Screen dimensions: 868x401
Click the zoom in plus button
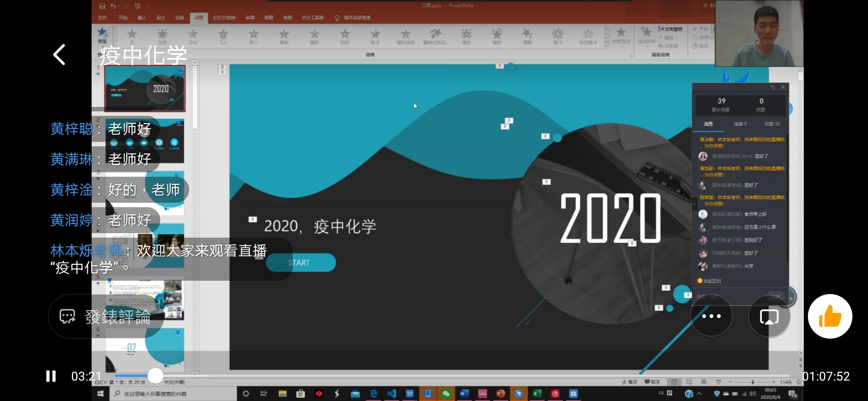point(773,382)
